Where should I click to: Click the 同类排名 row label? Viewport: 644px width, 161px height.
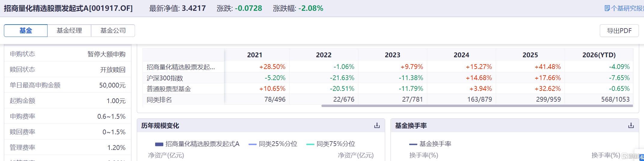click(159, 100)
